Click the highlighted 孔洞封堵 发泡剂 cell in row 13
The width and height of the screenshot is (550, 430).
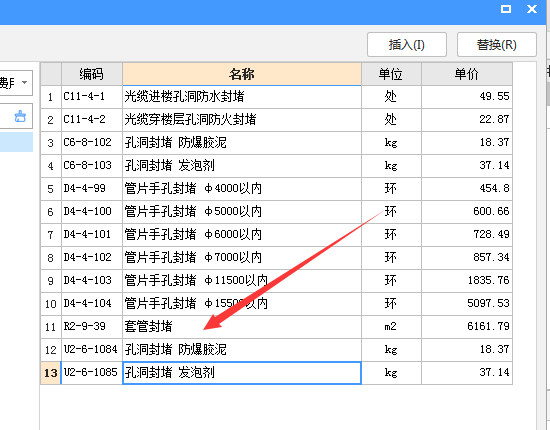(x=242, y=373)
